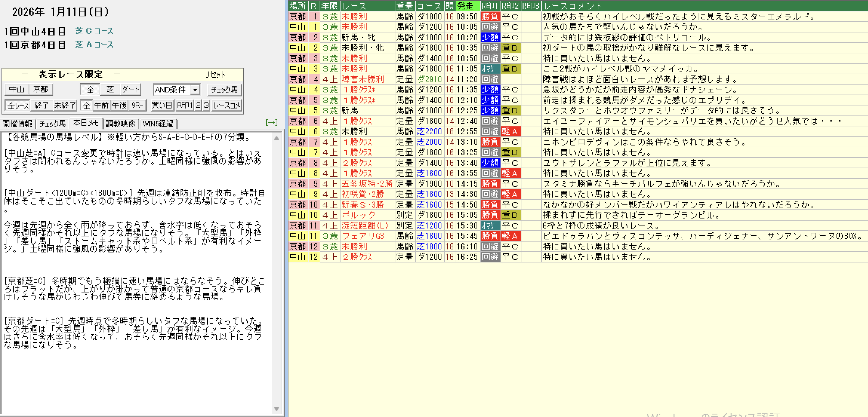Click the 回避 badge on 京都 4R
This screenshot has height=417, width=868.
click(x=490, y=79)
